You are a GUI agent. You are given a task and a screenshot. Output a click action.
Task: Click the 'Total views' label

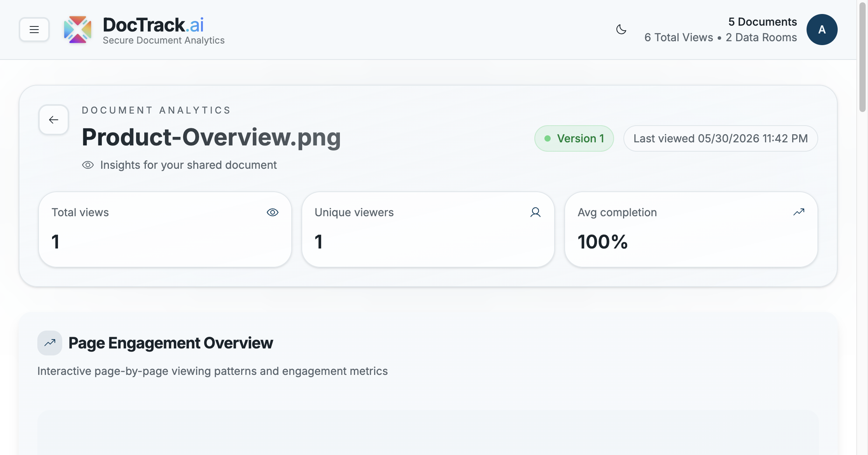[80, 212]
